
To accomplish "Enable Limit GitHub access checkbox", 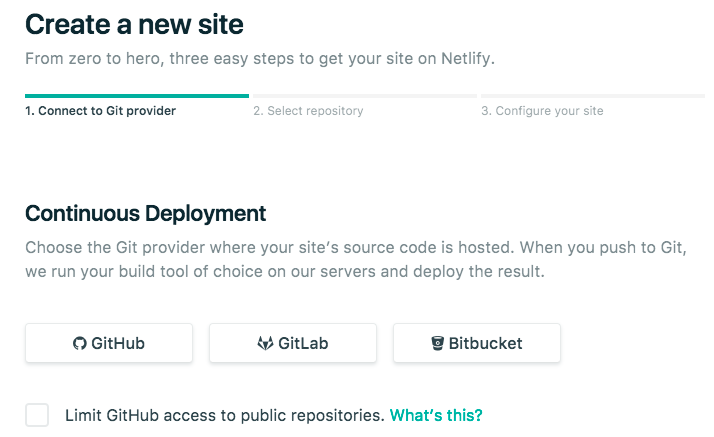I will [x=37, y=415].
